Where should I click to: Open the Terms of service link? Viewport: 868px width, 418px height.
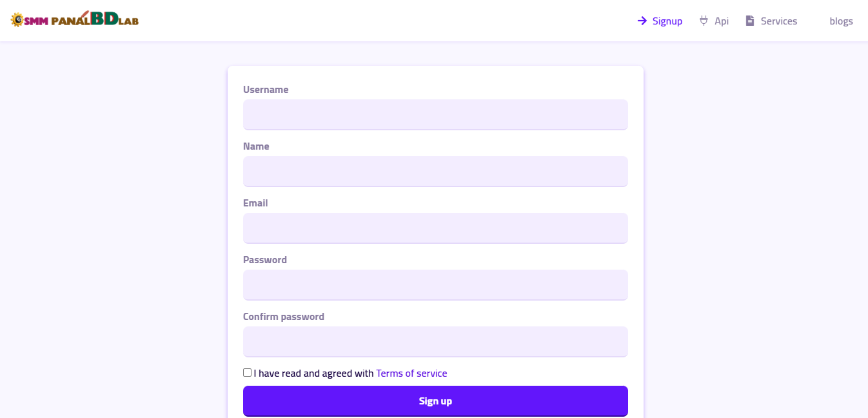tap(411, 373)
